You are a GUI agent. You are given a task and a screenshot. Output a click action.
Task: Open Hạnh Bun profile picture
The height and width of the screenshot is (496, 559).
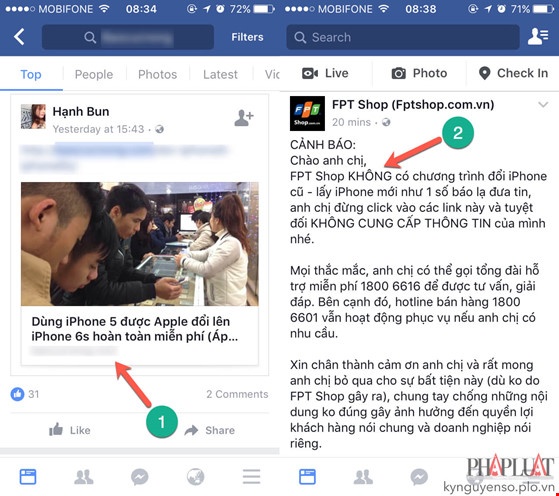coord(33,116)
